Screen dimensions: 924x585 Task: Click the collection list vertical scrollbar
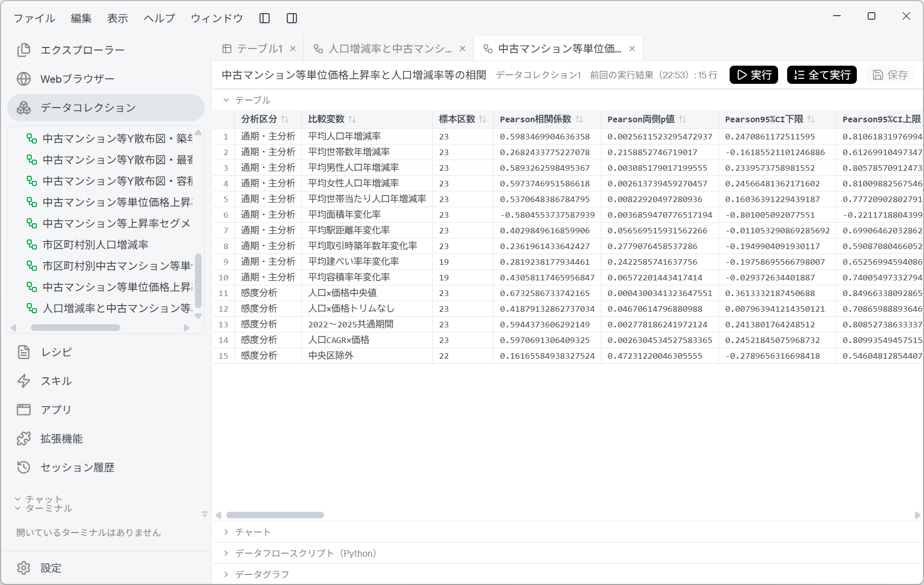(x=198, y=281)
